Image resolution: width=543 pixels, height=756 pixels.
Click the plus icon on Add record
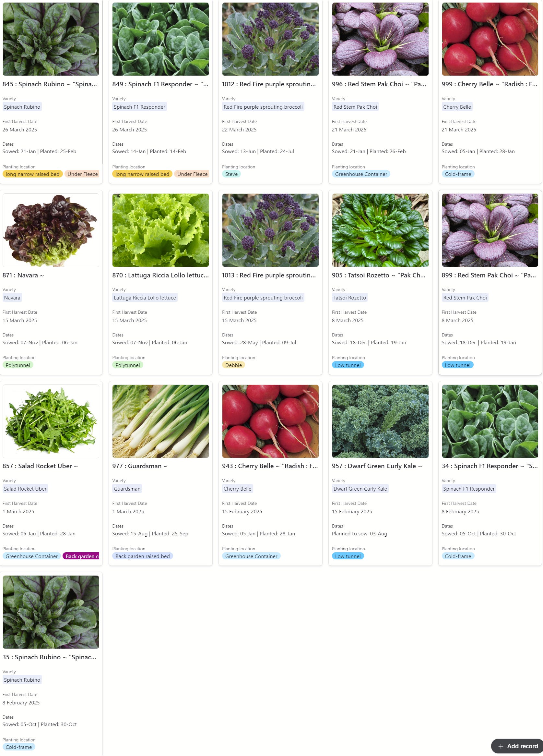click(x=500, y=746)
